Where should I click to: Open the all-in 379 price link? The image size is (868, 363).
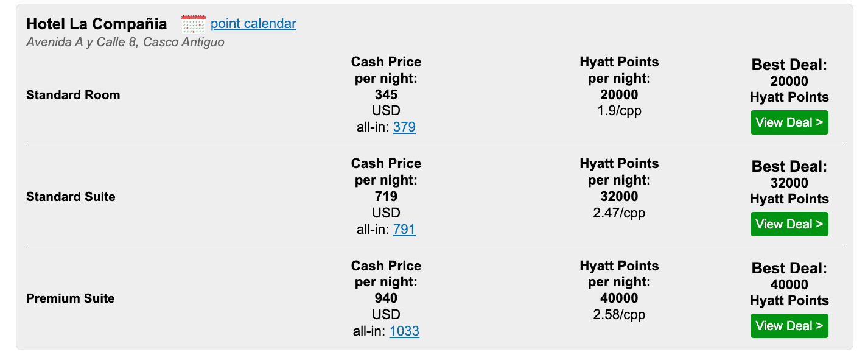tap(404, 127)
